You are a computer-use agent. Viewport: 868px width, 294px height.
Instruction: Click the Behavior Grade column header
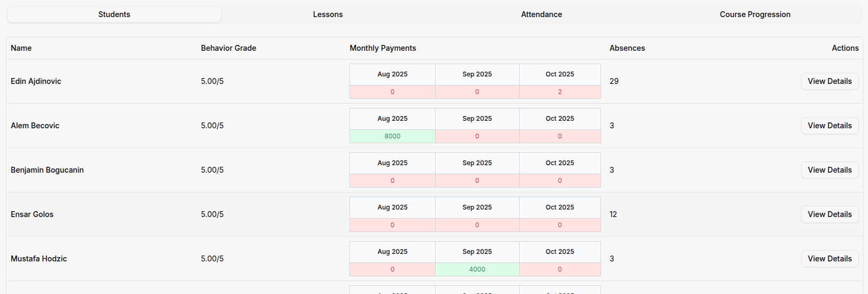[229, 48]
